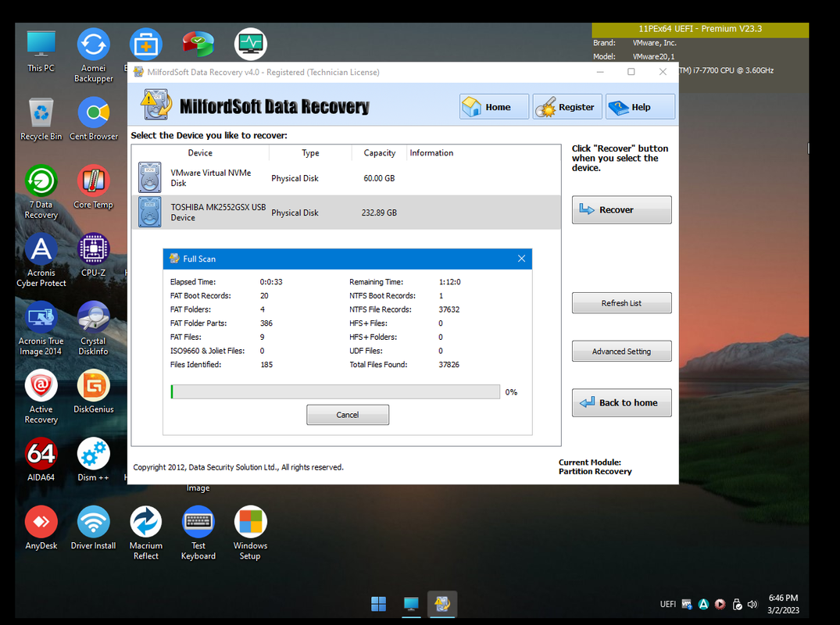Open Windows Setup desktop icon
This screenshot has height=625, width=840.
coord(250,534)
